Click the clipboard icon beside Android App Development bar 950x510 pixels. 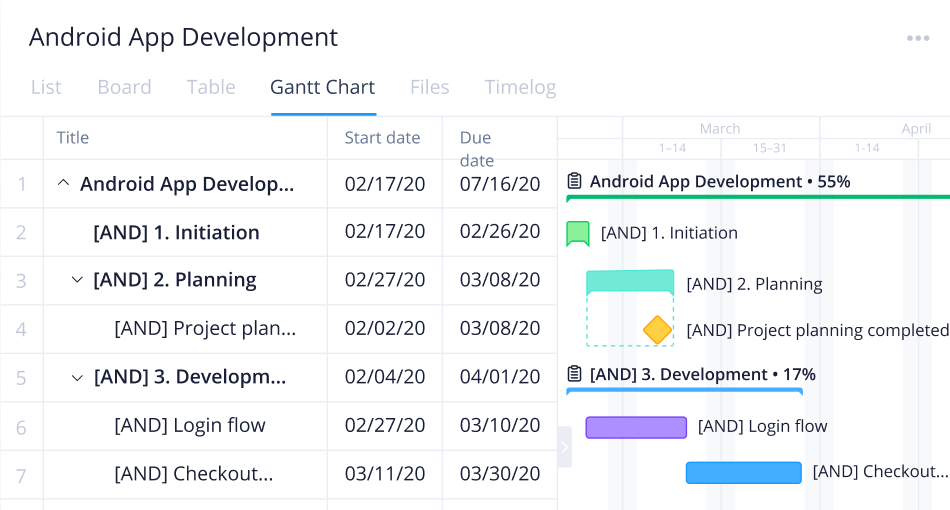(574, 182)
